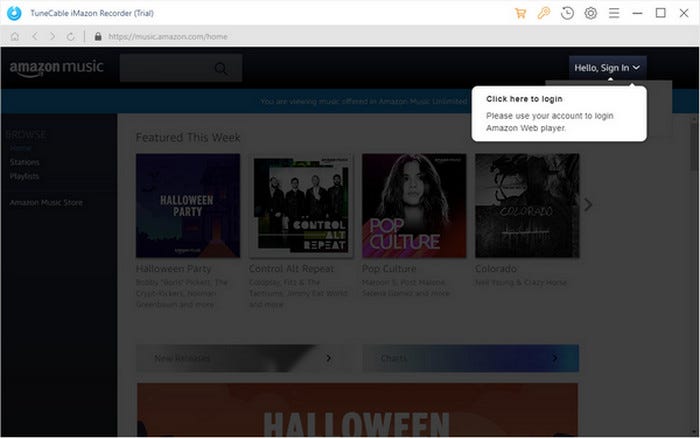This screenshot has height=438, width=700.
Task: Open the Halloween Party cover thumbnail
Action: [188, 205]
